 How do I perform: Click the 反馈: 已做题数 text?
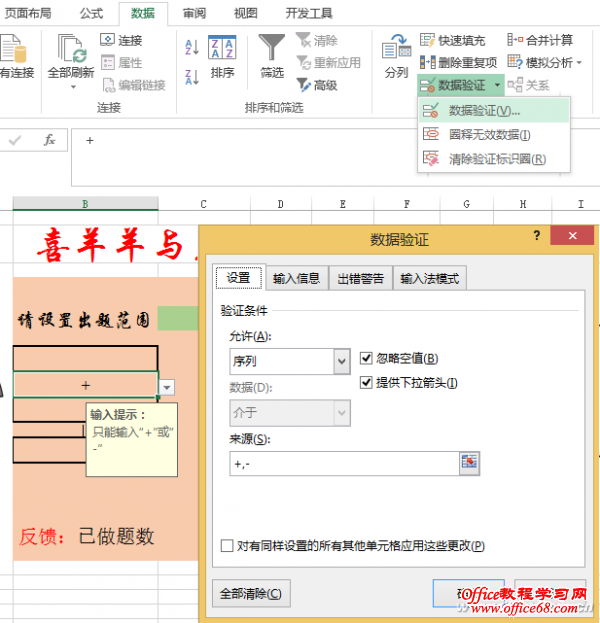(87, 536)
